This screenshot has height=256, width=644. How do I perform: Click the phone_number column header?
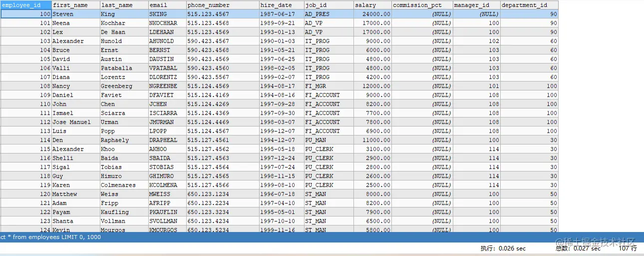point(223,5)
